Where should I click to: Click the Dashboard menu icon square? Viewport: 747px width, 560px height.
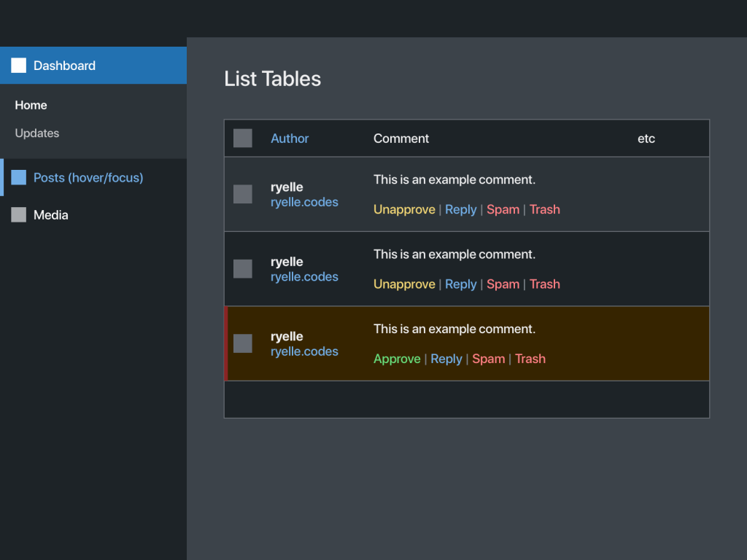coord(18,65)
